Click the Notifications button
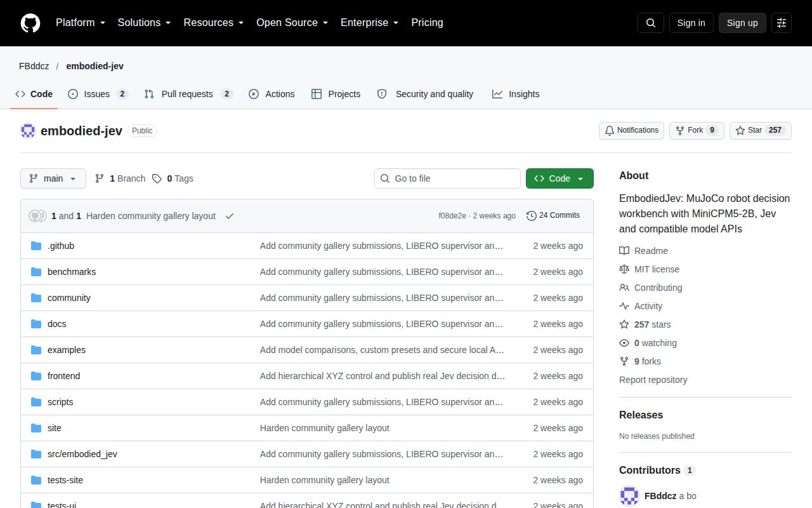Viewport: 812px width, 508px height. point(631,131)
